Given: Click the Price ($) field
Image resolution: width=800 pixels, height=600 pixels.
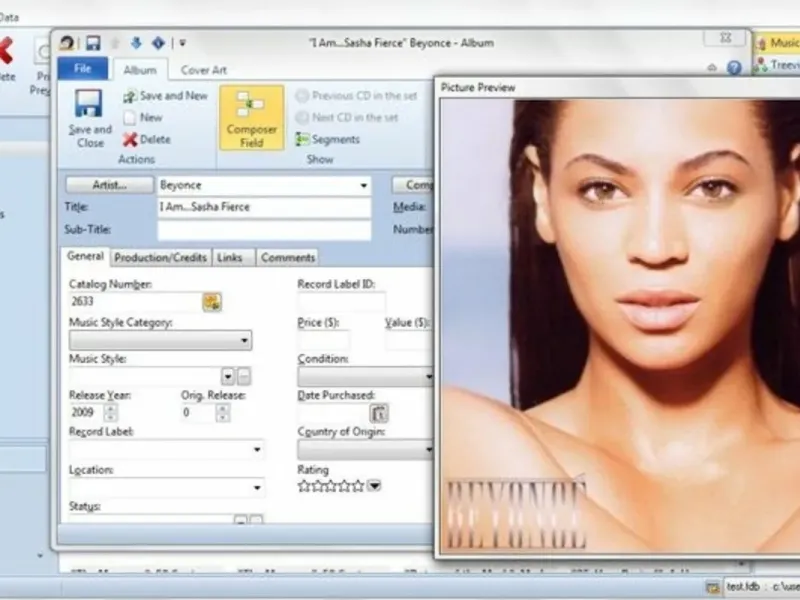Looking at the screenshot, I should 323,340.
